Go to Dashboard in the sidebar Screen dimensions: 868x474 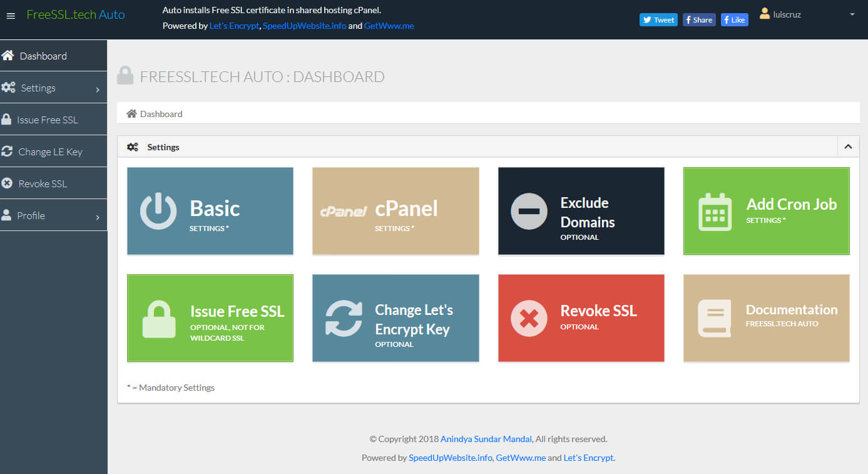53,56
